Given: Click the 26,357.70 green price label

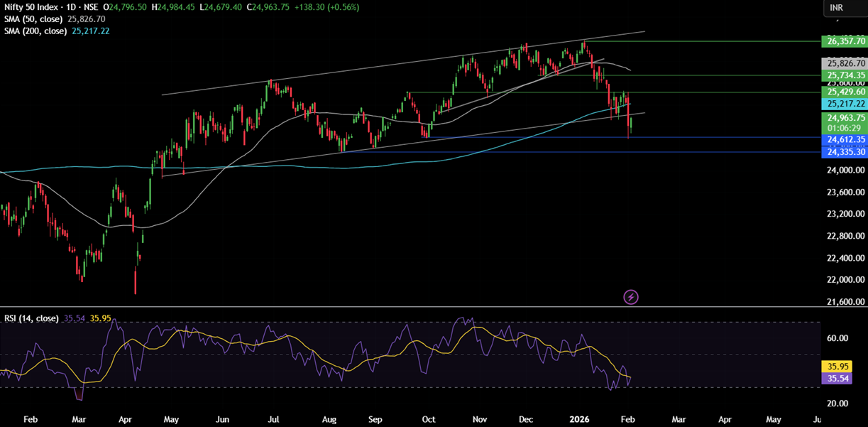Looking at the screenshot, I should click(x=844, y=41).
